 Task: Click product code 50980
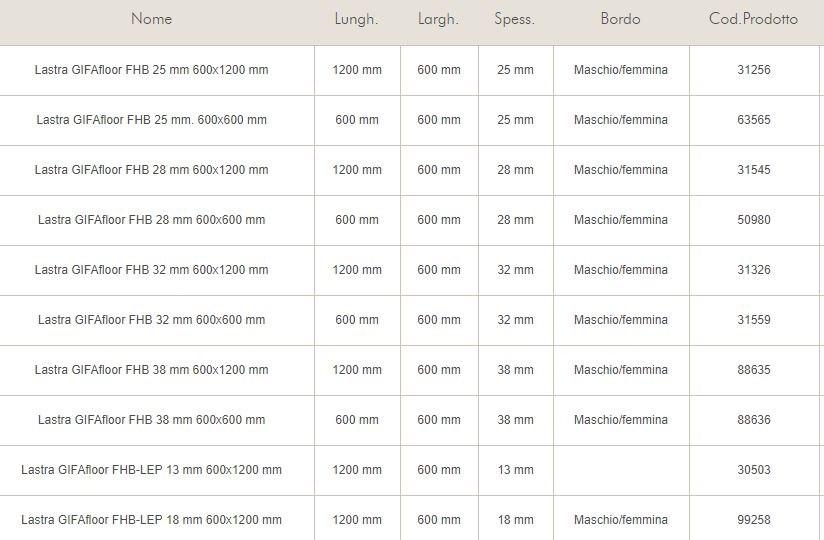pyautogui.click(x=753, y=220)
